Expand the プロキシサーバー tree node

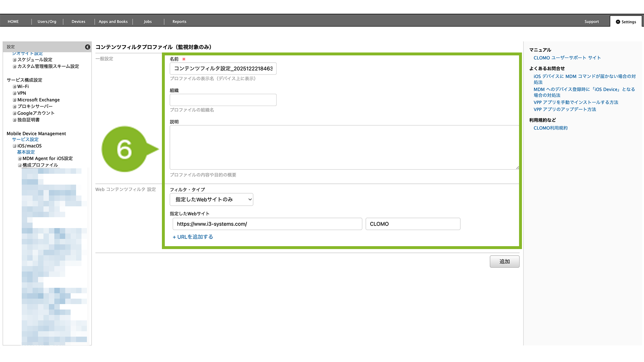[x=14, y=107]
